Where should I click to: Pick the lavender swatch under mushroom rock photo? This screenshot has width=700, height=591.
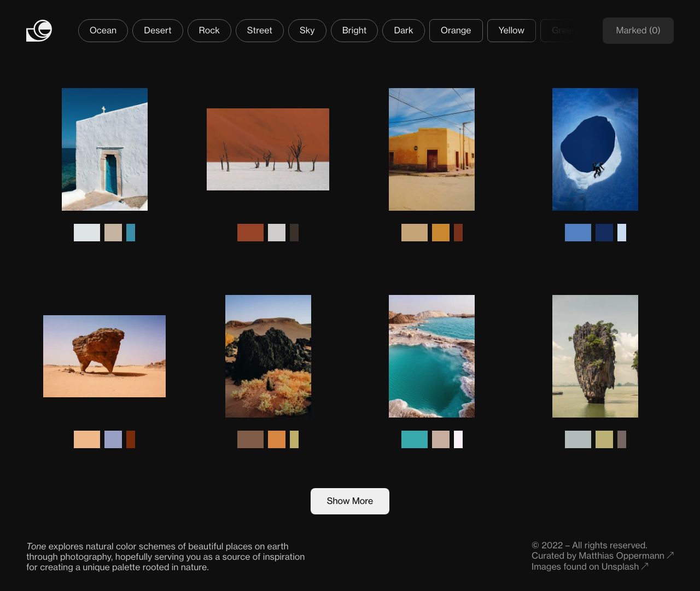(x=113, y=439)
